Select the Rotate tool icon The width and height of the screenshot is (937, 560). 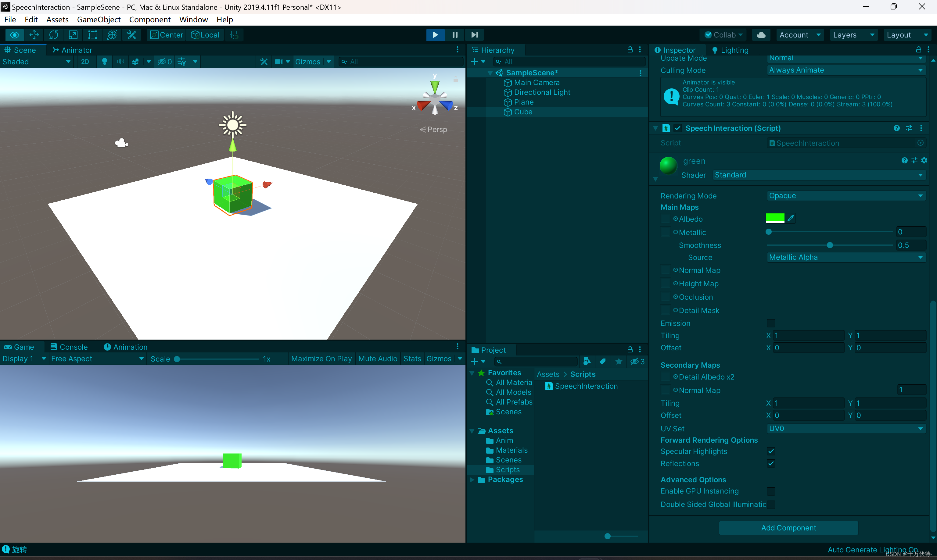[x=54, y=35]
